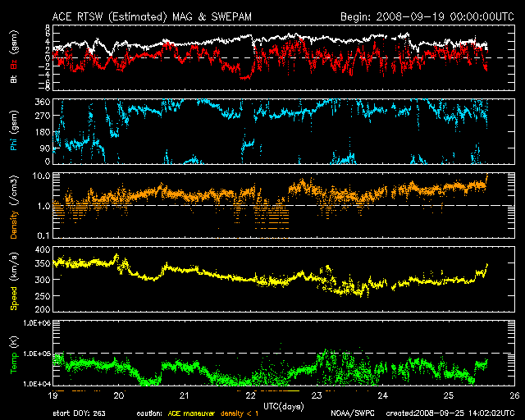The height and width of the screenshot is (420, 525).
Task: Click the 'Begin: 2008-09-19 00:00:00UTC' text
Action: pos(427,16)
